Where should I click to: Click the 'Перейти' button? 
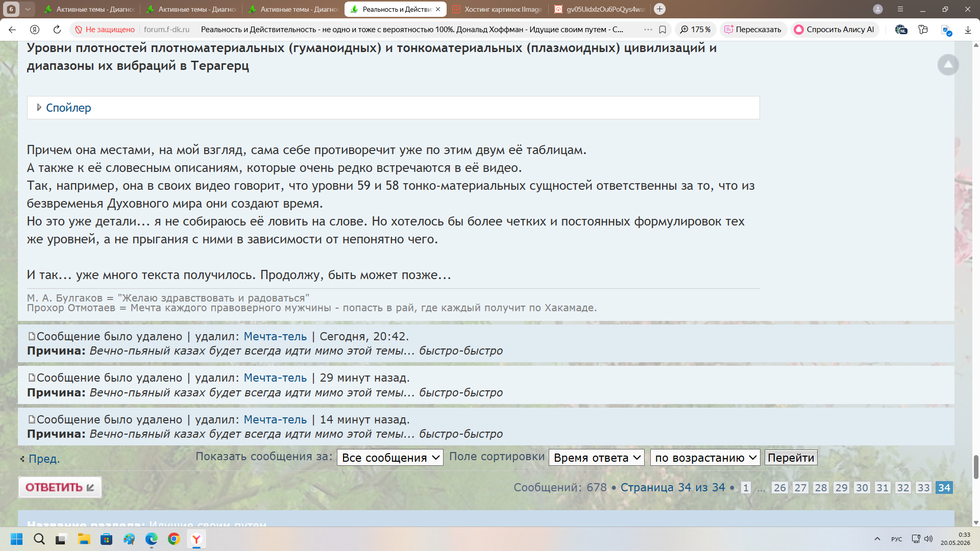(x=791, y=458)
